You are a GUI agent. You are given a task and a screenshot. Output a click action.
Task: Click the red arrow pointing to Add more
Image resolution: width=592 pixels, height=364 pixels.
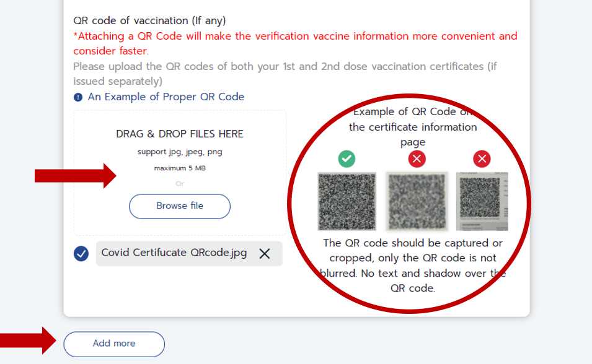(29, 340)
